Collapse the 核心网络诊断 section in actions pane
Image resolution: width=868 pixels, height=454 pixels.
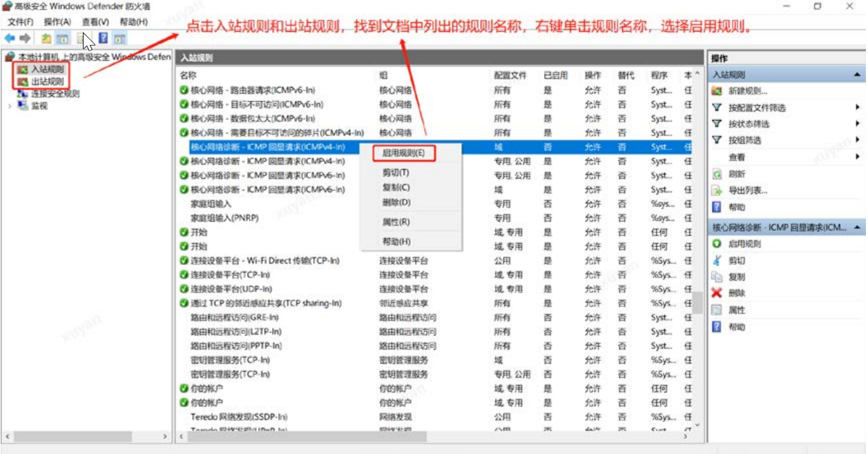(858, 227)
